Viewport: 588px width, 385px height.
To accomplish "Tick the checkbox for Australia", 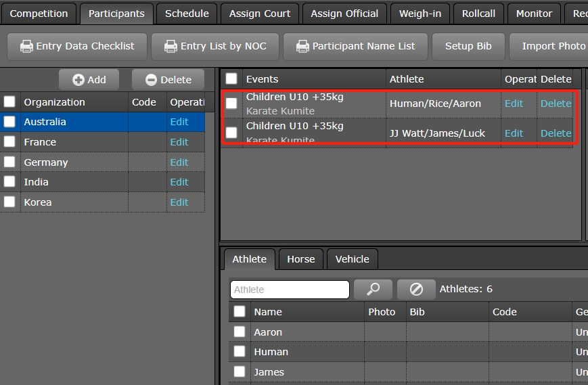I will coord(9,122).
